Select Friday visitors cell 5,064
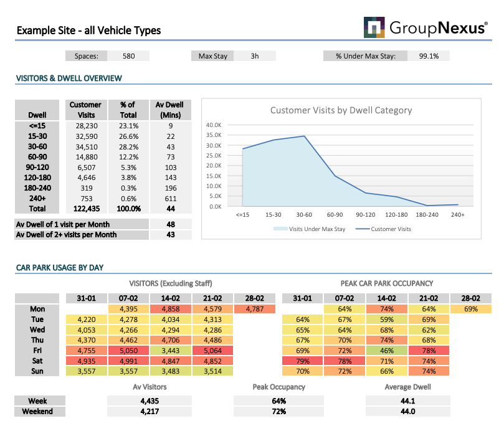Screen dimensions: 504x431 pos(212,351)
